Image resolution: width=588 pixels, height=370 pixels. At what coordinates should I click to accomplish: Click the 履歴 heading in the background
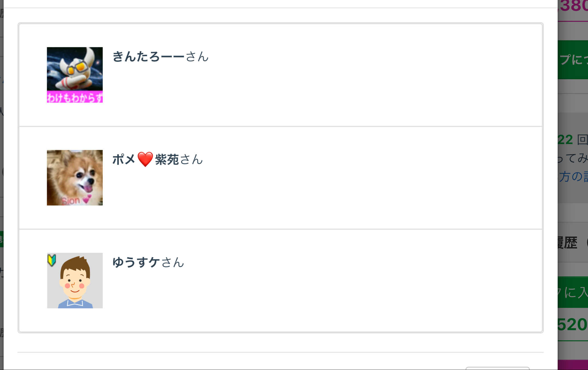click(x=568, y=242)
